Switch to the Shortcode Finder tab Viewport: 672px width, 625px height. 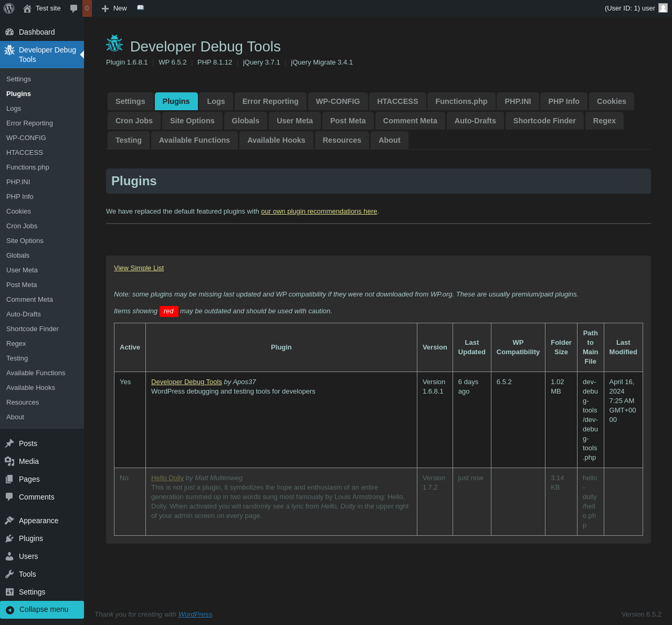[544, 121]
